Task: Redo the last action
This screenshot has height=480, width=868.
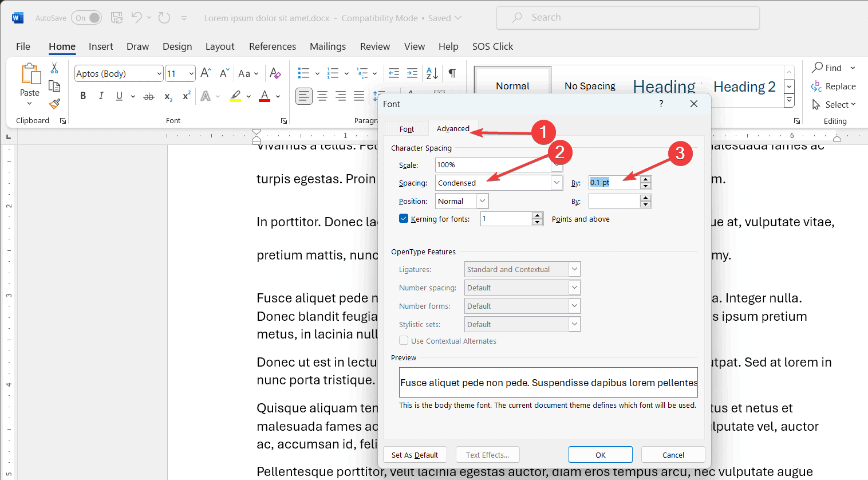Action: [164, 18]
